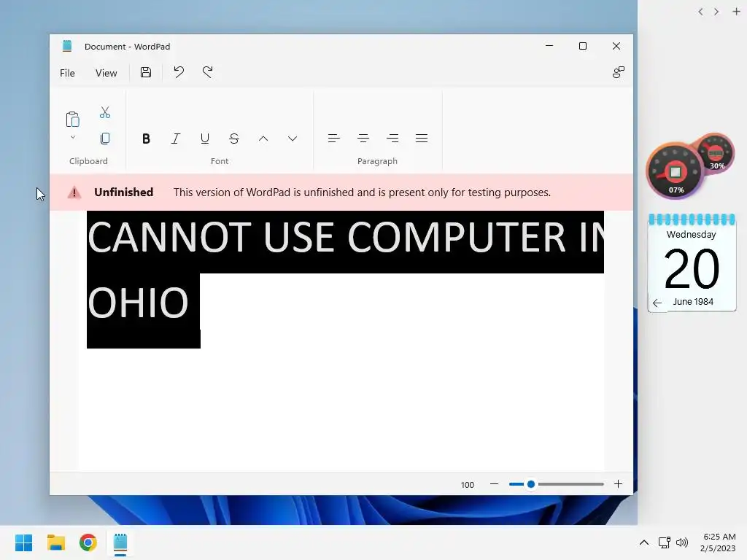The image size is (747, 560).
Task: Increase font size with the up chevron
Action: [x=263, y=139]
